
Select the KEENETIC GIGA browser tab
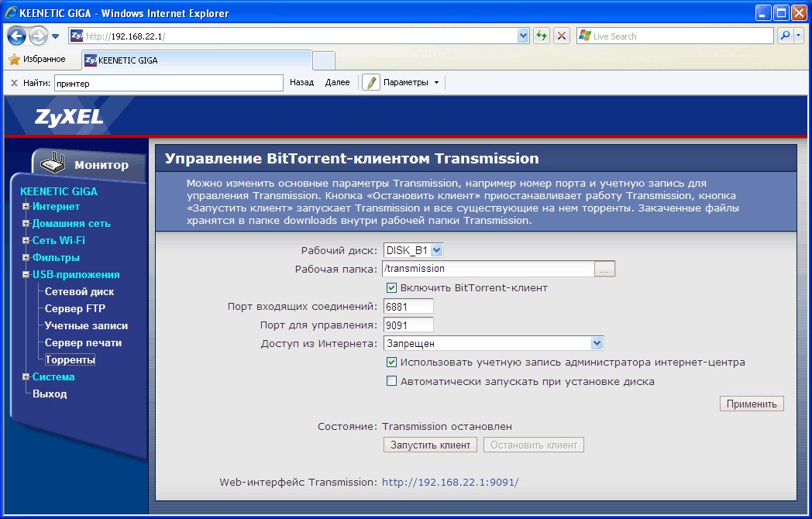197,60
